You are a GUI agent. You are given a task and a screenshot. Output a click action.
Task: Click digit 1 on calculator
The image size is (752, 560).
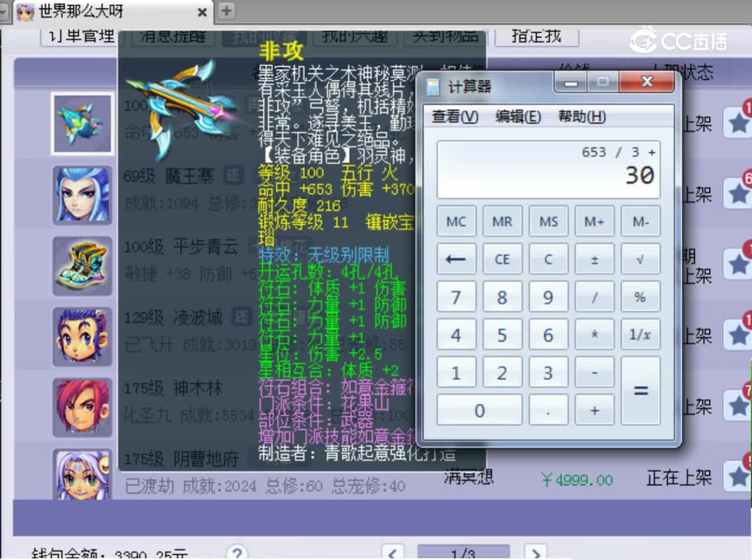456,372
